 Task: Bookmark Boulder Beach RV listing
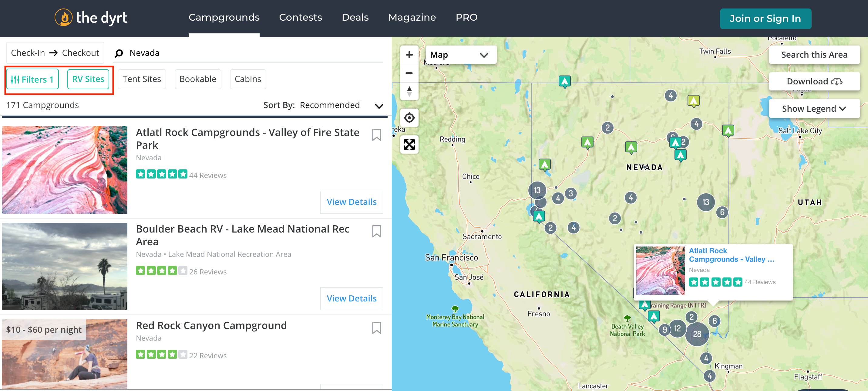376,231
